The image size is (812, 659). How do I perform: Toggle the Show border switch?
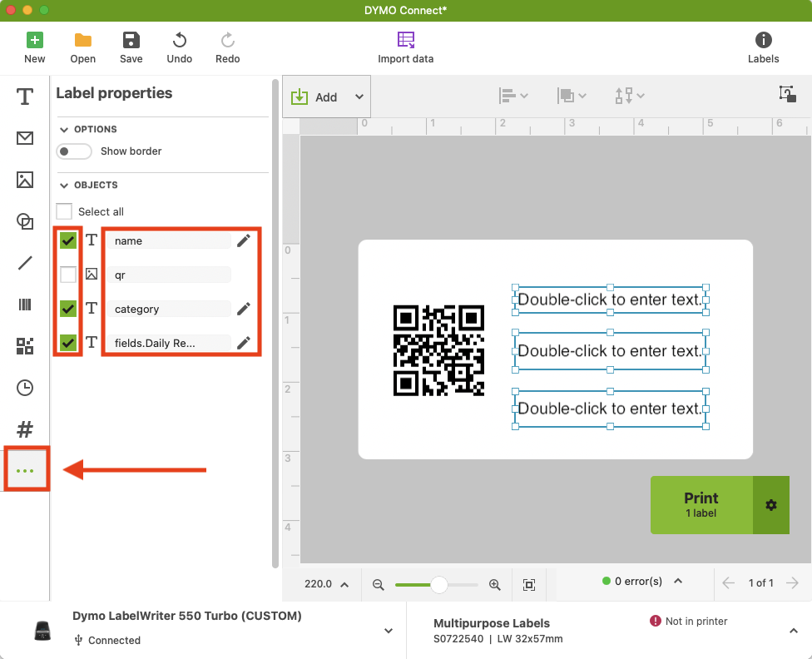(73, 151)
